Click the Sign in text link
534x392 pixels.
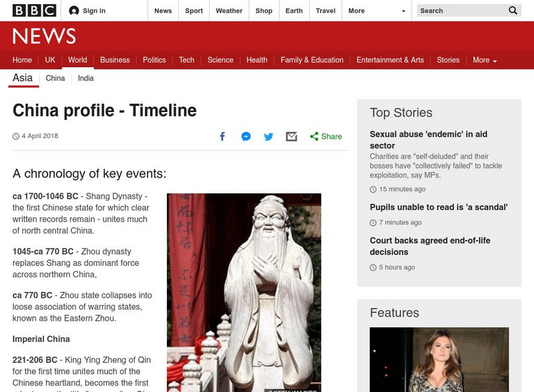94,11
